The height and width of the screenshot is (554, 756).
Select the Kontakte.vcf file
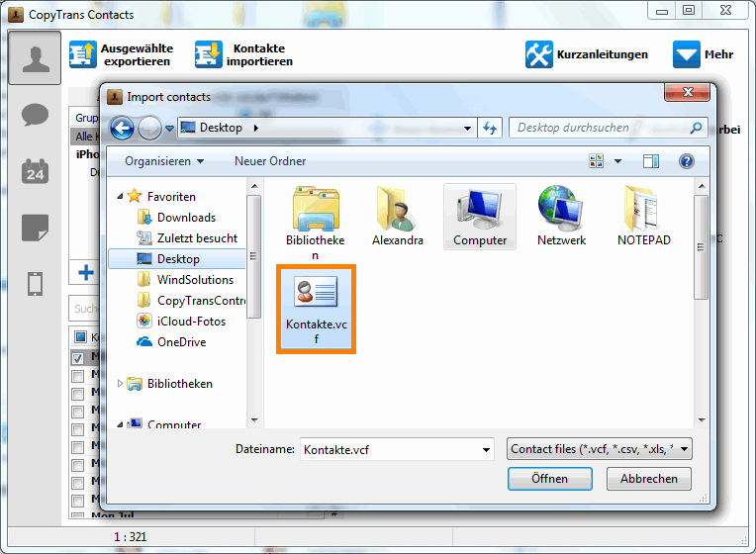point(316,310)
